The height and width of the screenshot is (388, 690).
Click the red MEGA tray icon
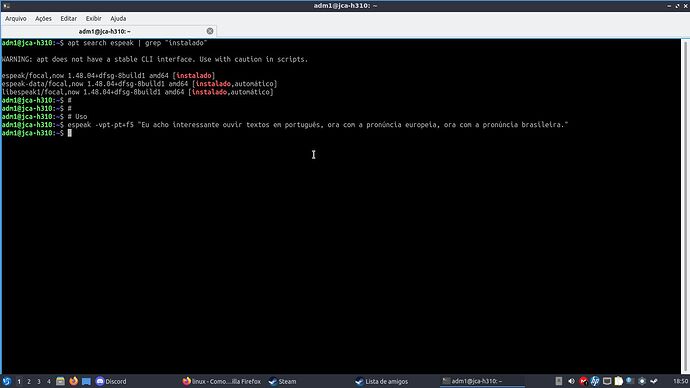point(583,381)
